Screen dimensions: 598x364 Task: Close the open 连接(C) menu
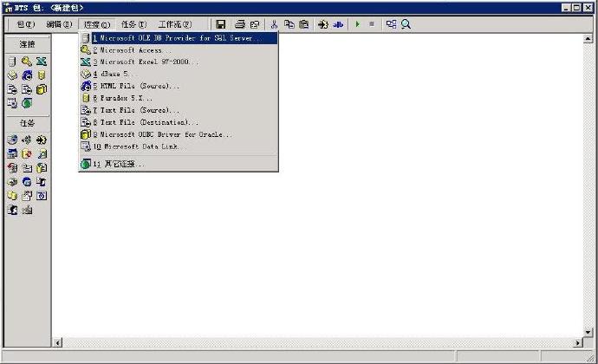click(x=97, y=24)
